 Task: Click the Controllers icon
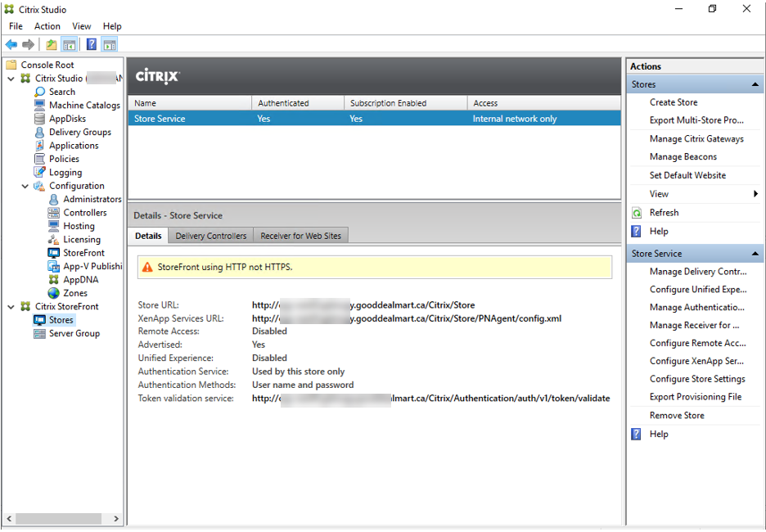point(54,213)
